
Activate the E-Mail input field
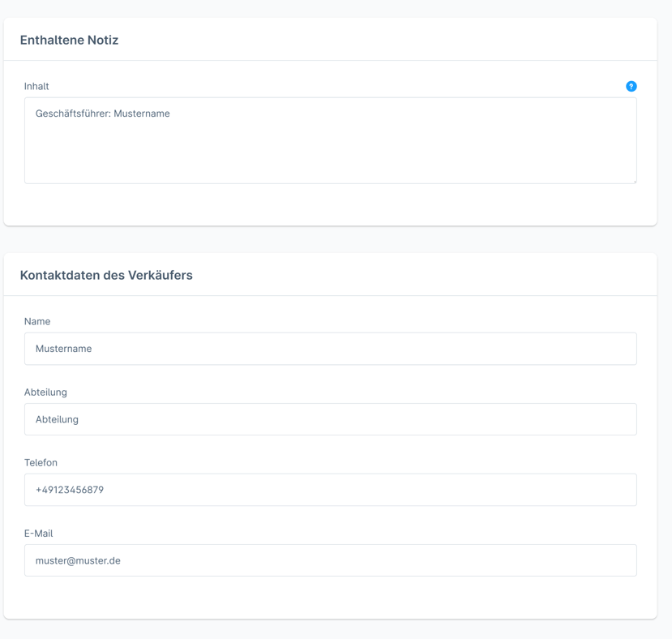[x=331, y=560]
